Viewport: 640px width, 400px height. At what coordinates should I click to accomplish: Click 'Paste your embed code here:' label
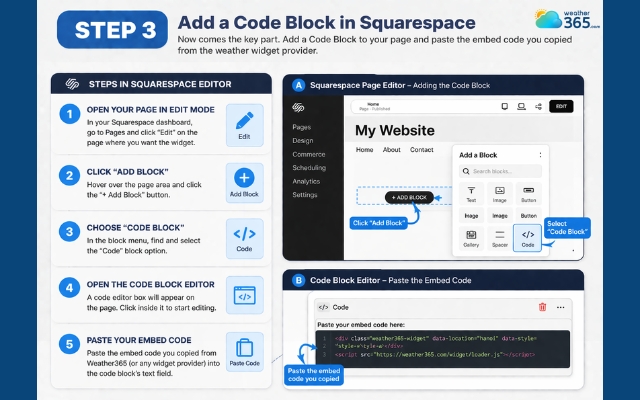361,325
